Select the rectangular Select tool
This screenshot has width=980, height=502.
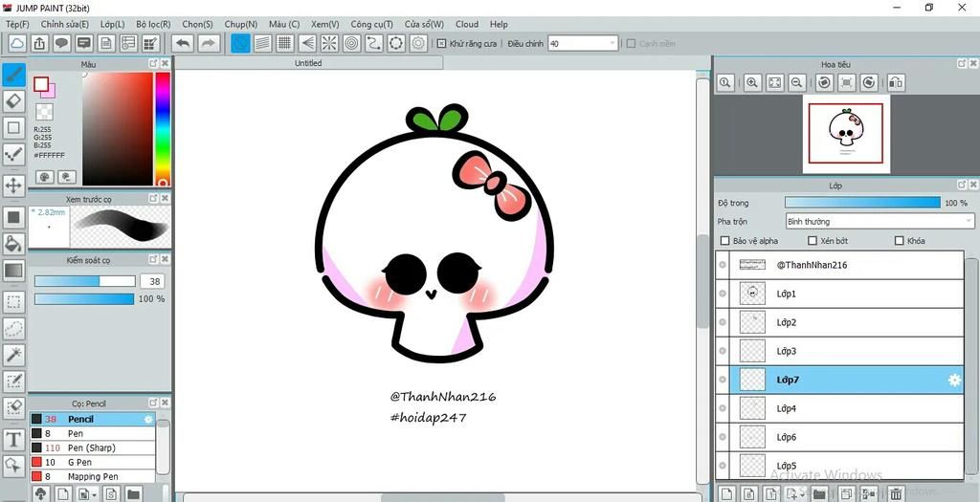pyautogui.click(x=13, y=302)
